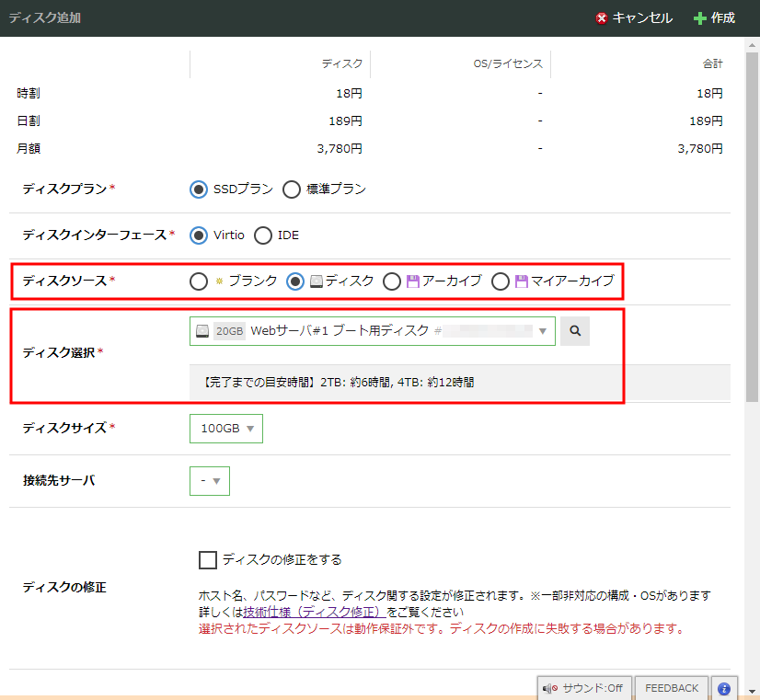The width and height of the screenshot is (760, 700).
Task: Click the red cancel icon
Action: pos(602,18)
